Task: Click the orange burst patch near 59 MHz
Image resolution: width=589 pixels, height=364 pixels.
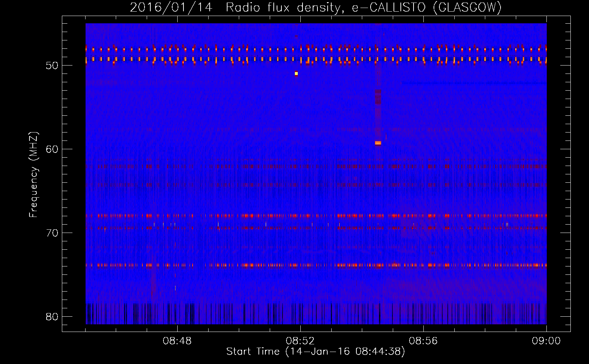Action: click(x=378, y=143)
